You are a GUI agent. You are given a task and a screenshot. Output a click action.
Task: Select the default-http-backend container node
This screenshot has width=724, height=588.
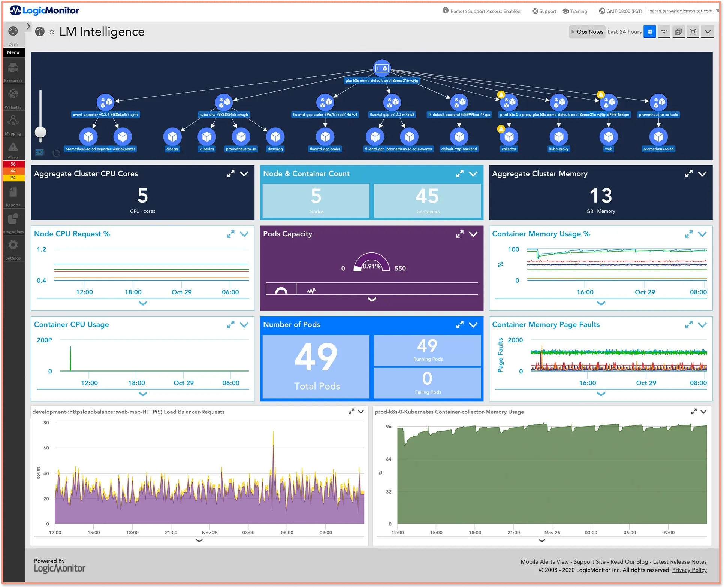click(x=459, y=137)
